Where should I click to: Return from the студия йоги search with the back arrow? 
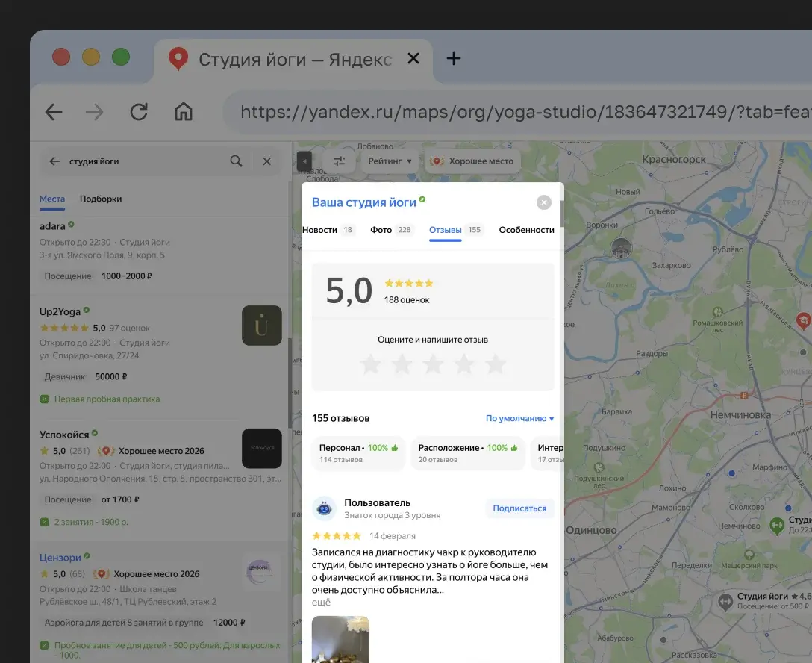point(54,161)
